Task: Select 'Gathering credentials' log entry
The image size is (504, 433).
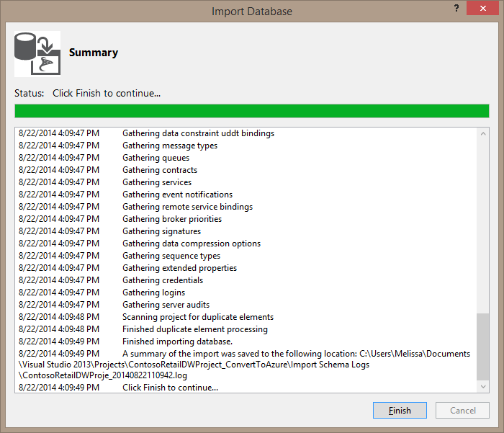Action: tap(111, 280)
